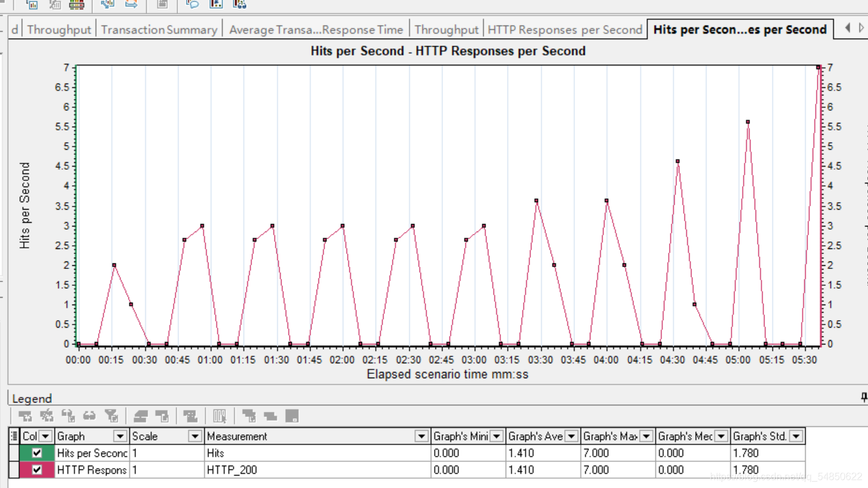Click the configure columns icon in Legend toolbar
Screen dimensions: 868x488
[219, 416]
